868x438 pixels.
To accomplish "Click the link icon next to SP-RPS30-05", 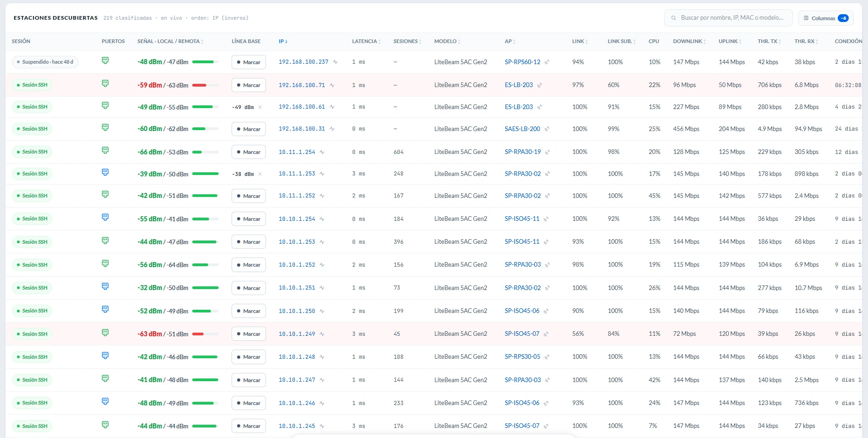I will (547, 357).
